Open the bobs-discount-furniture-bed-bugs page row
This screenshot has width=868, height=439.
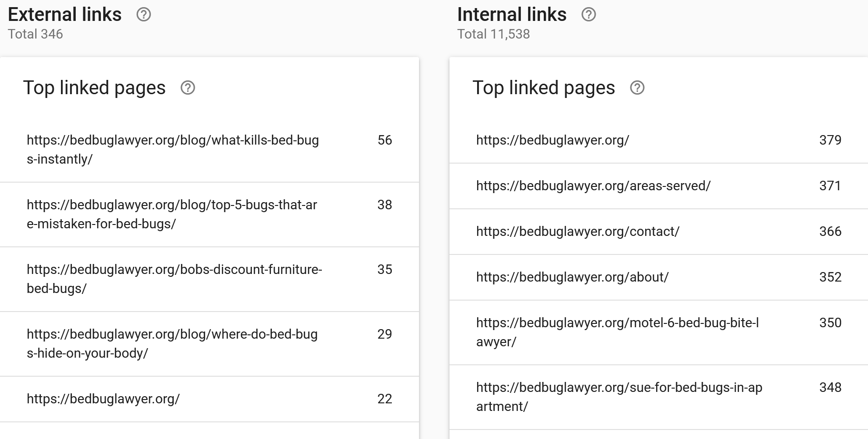pos(210,279)
